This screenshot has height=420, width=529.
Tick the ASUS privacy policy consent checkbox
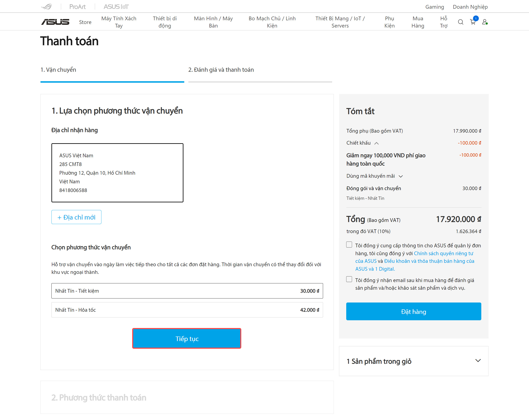pyautogui.click(x=349, y=245)
